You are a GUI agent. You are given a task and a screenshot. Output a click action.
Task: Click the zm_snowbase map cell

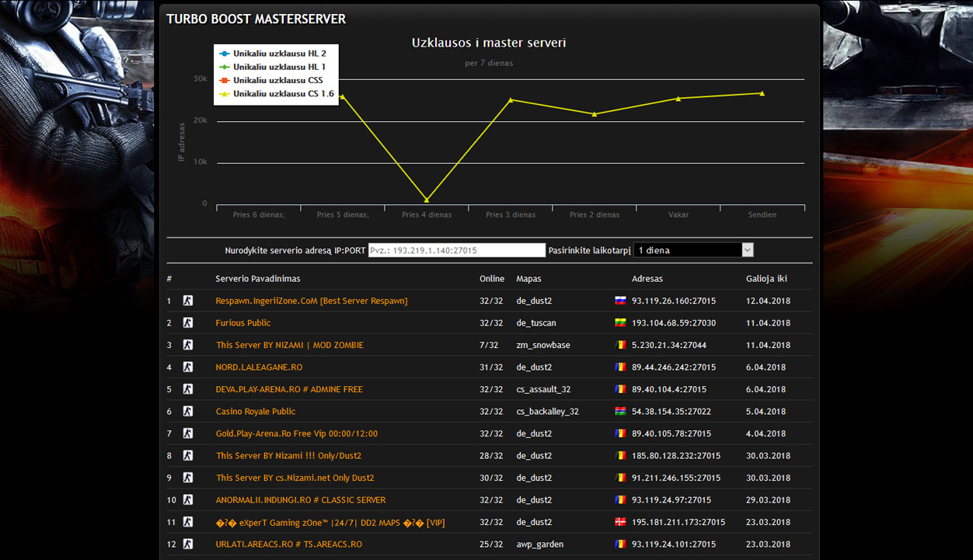tap(543, 345)
